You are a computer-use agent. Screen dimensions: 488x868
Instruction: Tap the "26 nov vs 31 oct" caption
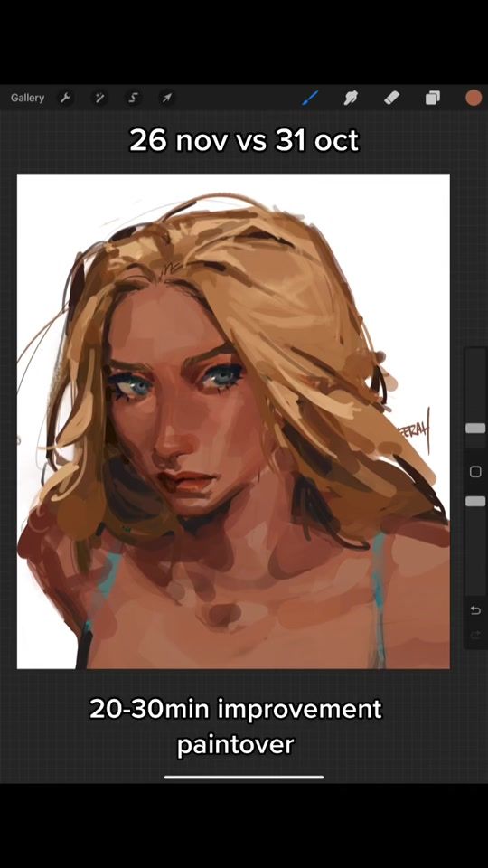point(244,141)
